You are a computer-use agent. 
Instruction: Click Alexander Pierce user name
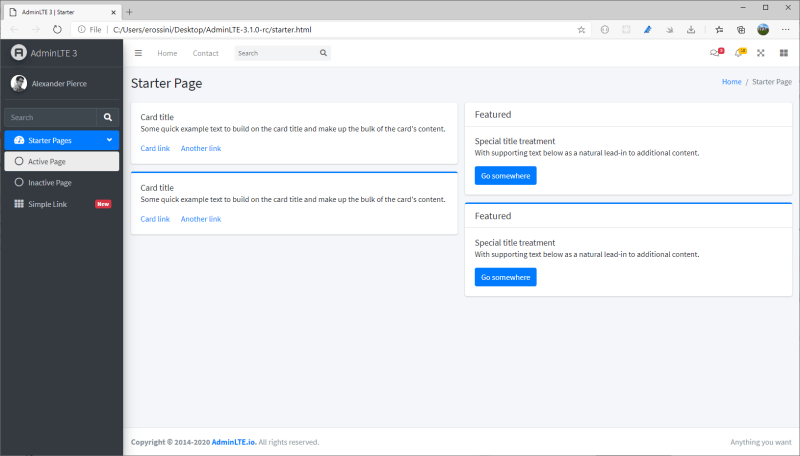(59, 84)
